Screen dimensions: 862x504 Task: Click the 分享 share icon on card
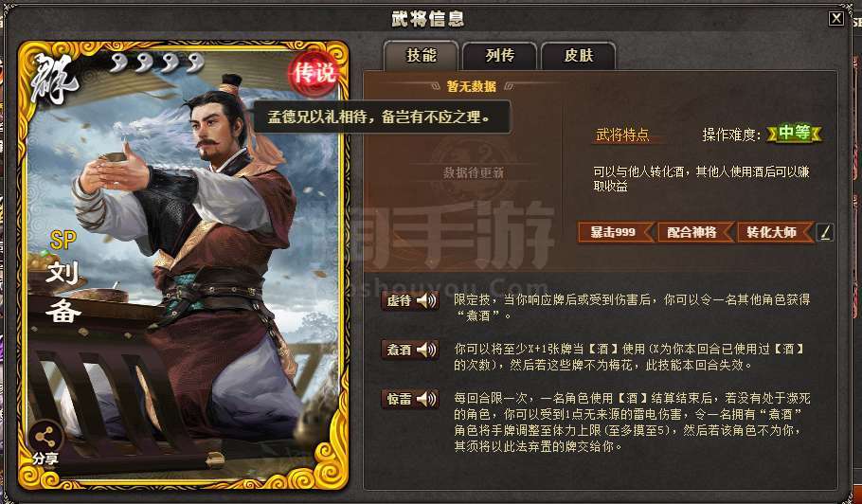click(45, 443)
